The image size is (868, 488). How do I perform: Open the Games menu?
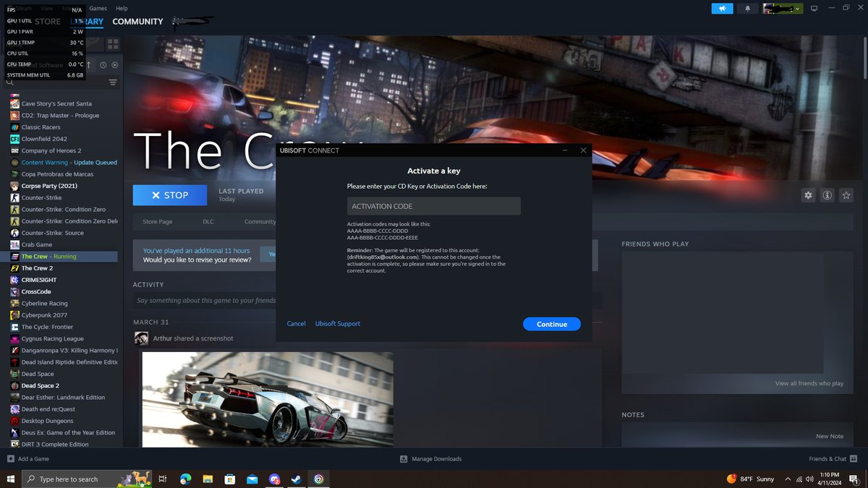[x=98, y=9]
